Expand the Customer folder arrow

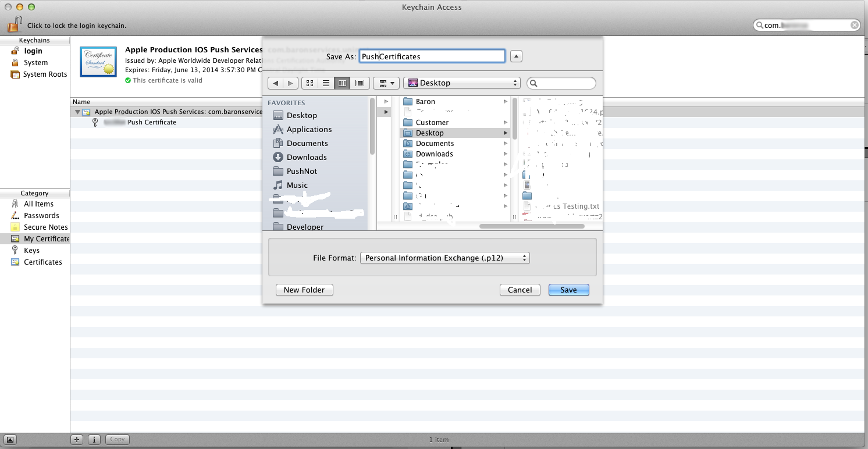pyautogui.click(x=505, y=123)
